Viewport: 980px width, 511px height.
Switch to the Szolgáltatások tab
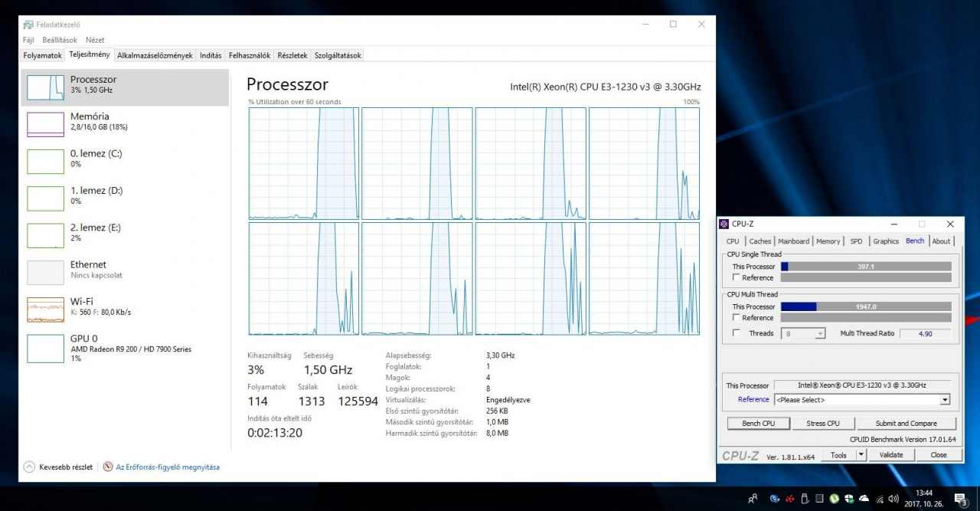coord(338,55)
